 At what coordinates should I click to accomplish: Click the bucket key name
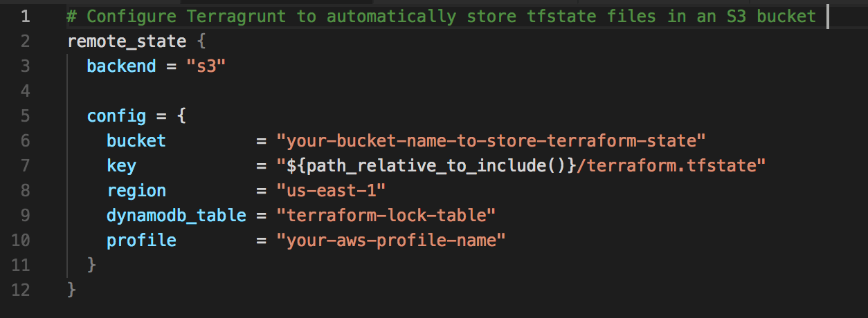[x=136, y=141]
